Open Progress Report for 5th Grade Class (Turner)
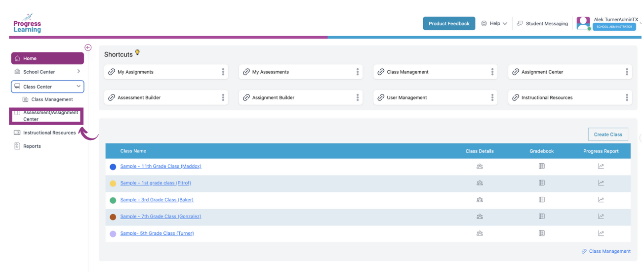Image resolution: width=644 pixels, height=272 pixels. click(601, 233)
